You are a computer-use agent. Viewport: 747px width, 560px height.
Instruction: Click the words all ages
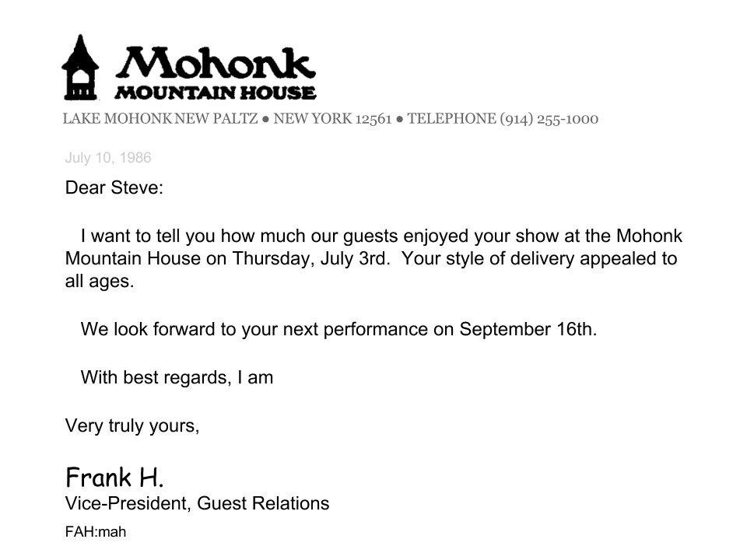click(x=100, y=282)
